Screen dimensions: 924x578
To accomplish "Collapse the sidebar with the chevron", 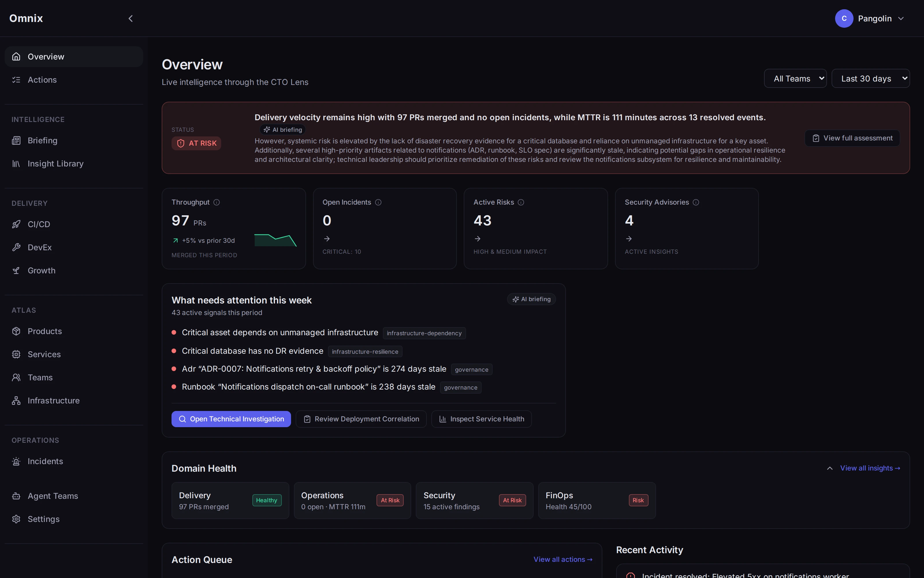I will pyautogui.click(x=131, y=18).
